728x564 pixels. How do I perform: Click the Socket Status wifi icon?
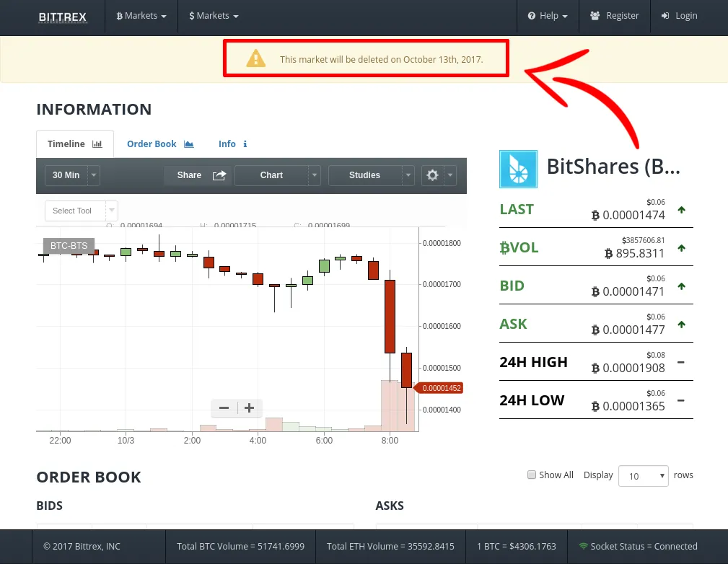(583, 546)
